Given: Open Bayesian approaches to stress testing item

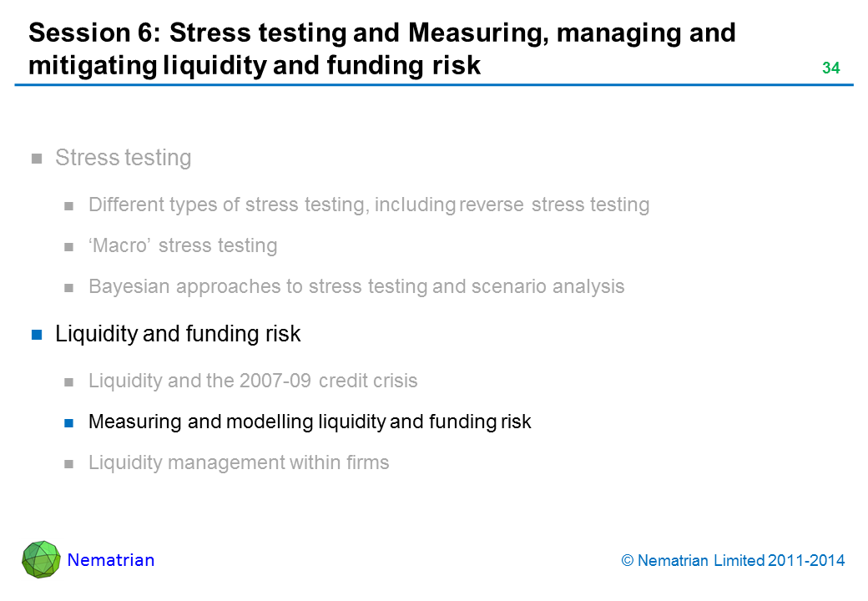Looking at the screenshot, I should pos(356,286).
